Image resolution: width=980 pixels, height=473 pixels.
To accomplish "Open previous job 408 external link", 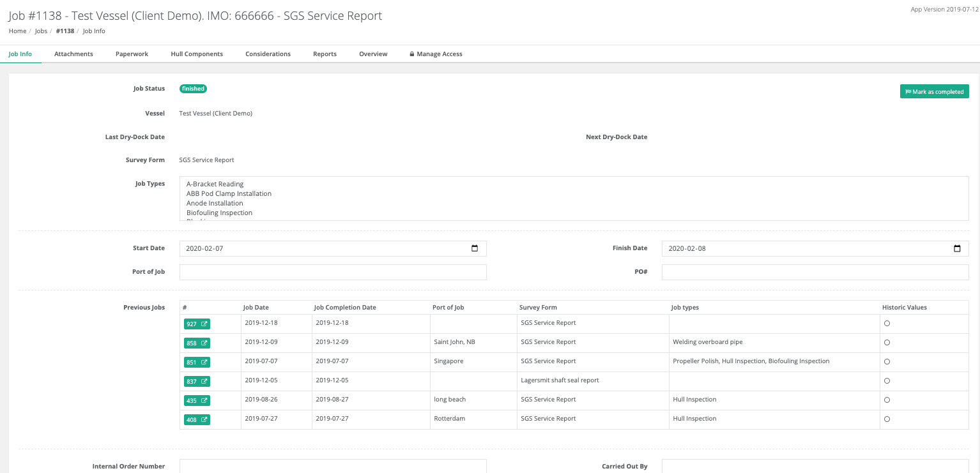I will pyautogui.click(x=197, y=420).
